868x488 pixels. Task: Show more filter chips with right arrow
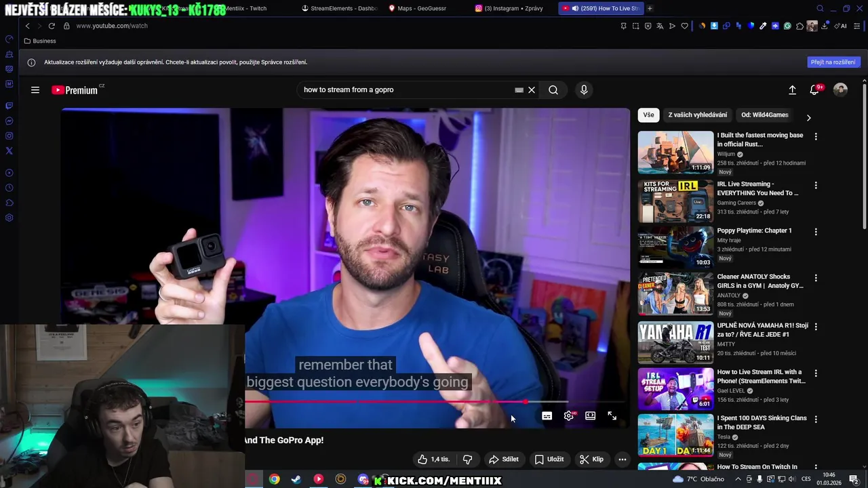pos(808,117)
